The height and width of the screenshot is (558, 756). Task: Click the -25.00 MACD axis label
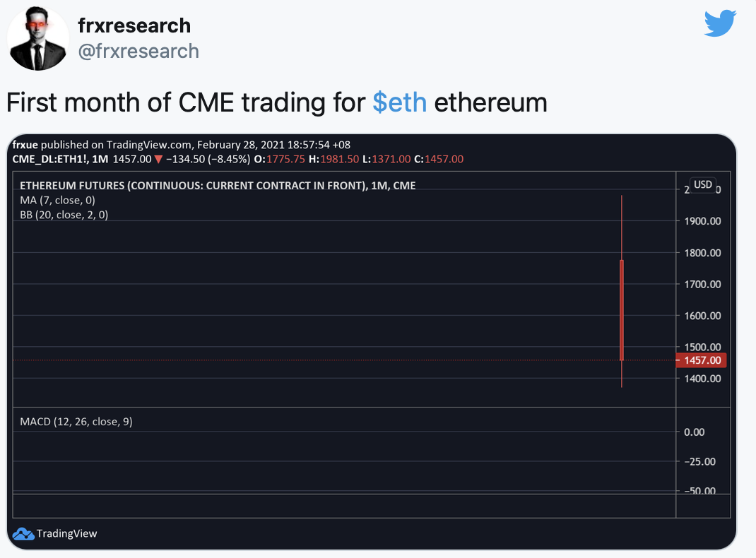click(699, 462)
